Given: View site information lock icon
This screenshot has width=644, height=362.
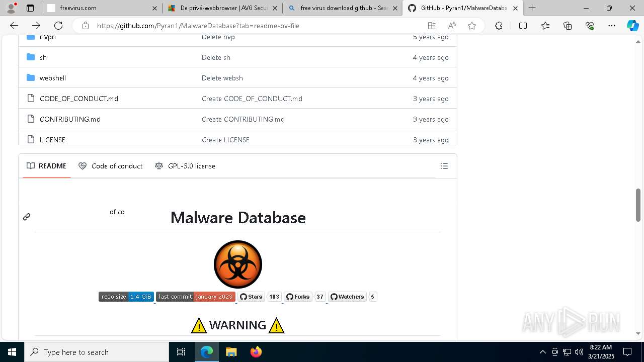Looking at the screenshot, I should 86,26.
